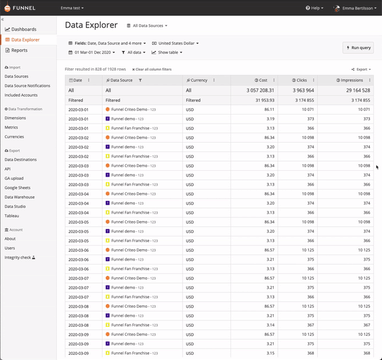382x360 pixels.
Task: Click the Run query button
Action: coord(358,48)
